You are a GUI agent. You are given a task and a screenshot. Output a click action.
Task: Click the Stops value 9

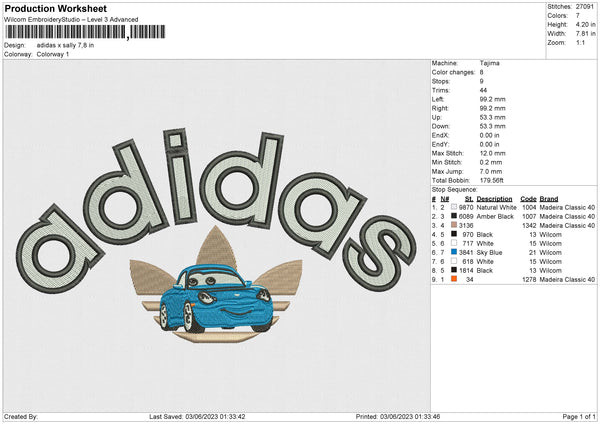[x=481, y=81]
